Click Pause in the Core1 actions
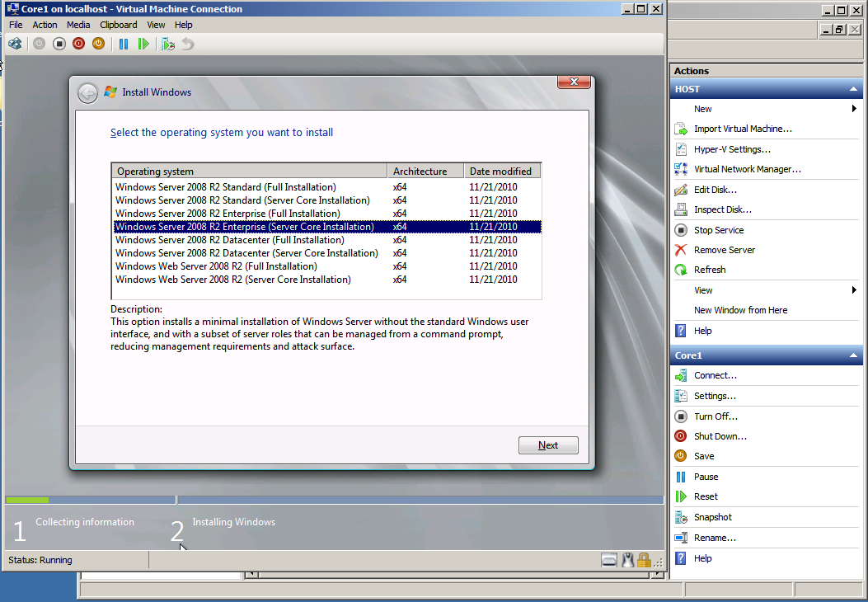This screenshot has width=868, height=602. click(x=706, y=477)
